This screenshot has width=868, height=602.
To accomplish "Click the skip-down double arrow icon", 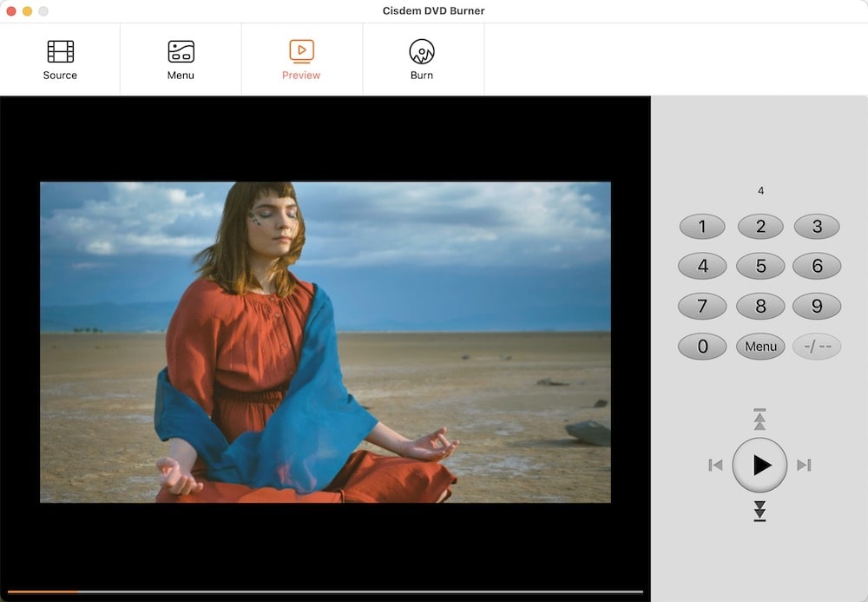I will pos(759,512).
